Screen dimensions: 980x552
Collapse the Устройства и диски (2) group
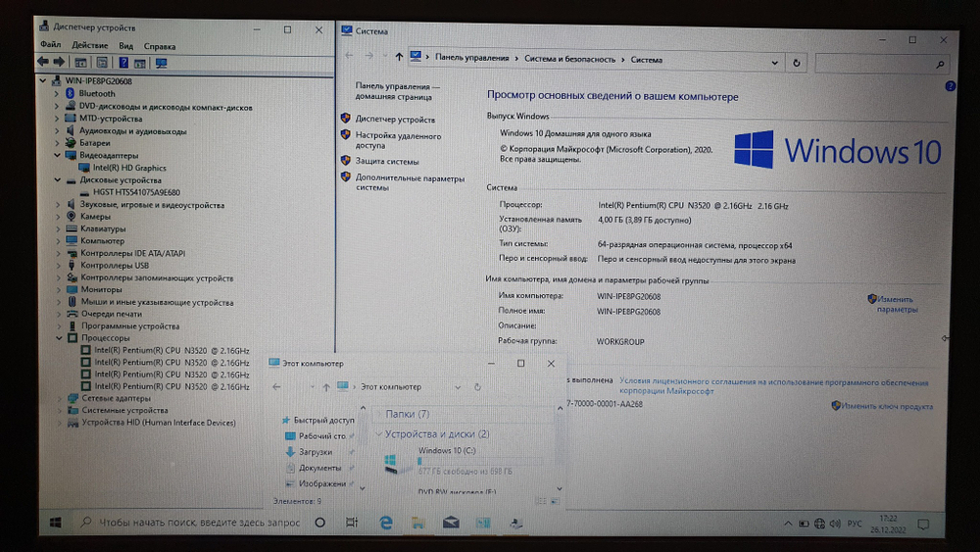click(x=378, y=433)
